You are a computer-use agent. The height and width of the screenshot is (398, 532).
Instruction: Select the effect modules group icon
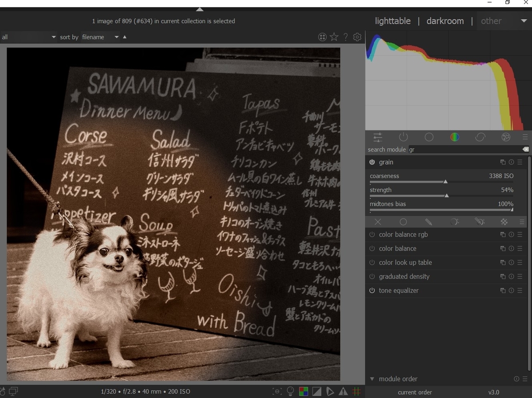coord(506,137)
